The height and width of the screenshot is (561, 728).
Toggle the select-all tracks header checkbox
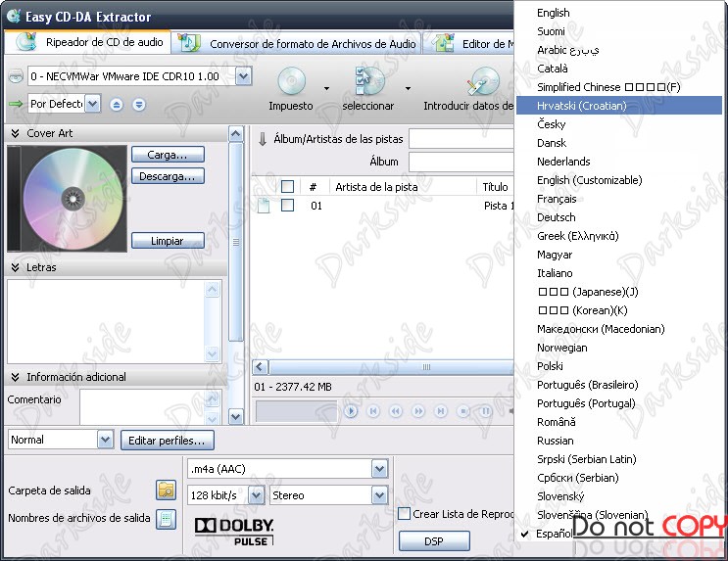click(287, 187)
